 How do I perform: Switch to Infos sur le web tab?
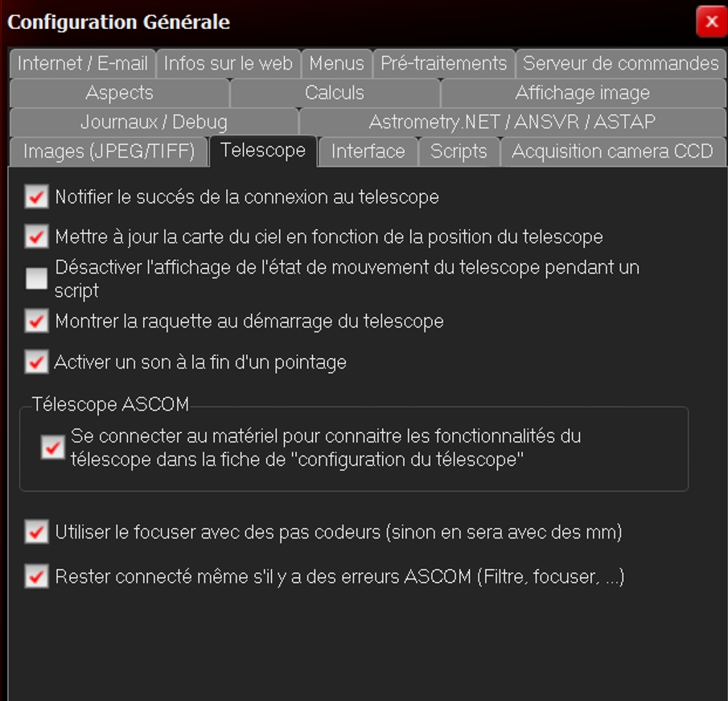228,64
